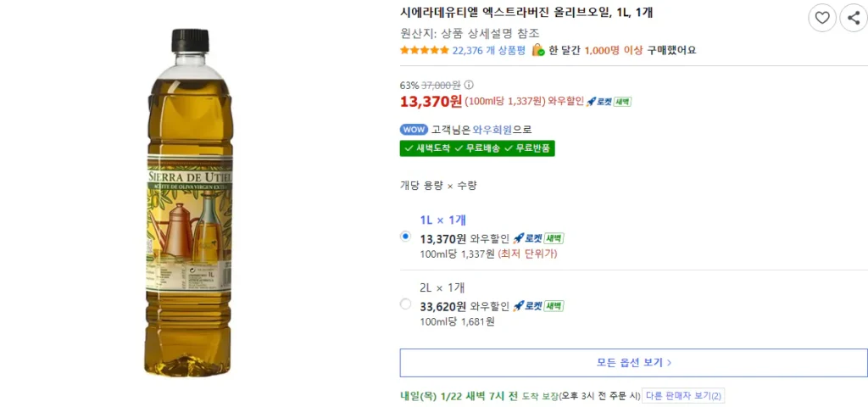Click the five-star rating icons
This screenshot has width=868, height=407.
424,50
